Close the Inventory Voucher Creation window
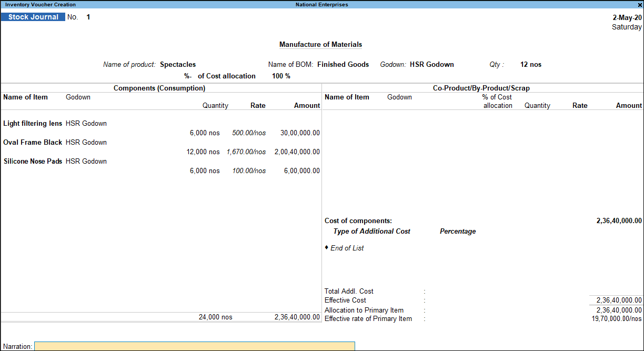 coord(640,5)
